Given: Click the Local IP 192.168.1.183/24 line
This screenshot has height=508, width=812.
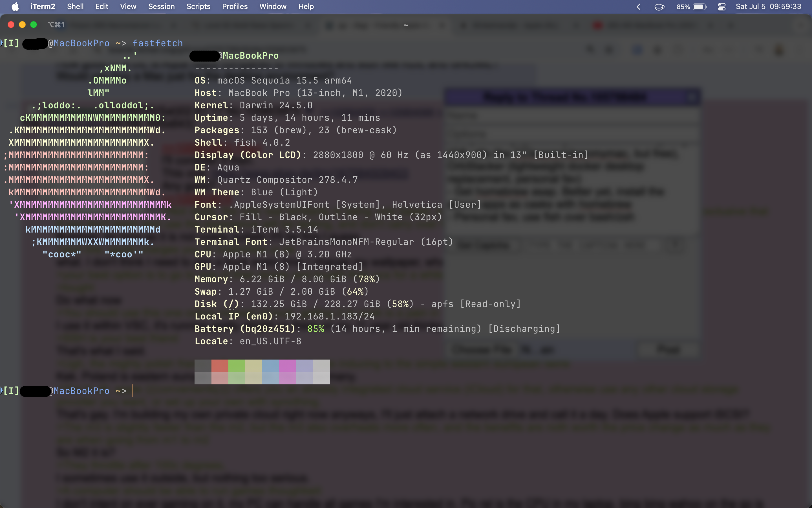Looking at the screenshot, I should [x=284, y=316].
